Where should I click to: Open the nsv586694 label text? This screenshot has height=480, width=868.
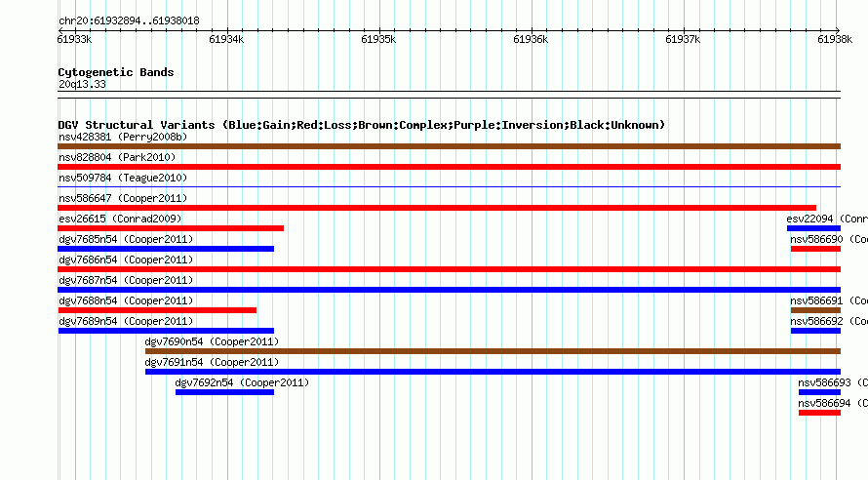click(824, 403)
